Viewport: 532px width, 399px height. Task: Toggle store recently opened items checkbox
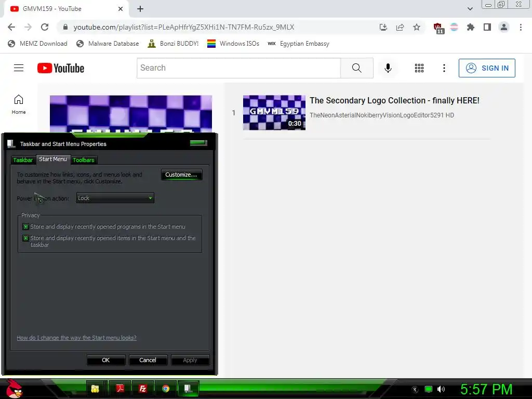pyautogui.click(x=26, y=238)
